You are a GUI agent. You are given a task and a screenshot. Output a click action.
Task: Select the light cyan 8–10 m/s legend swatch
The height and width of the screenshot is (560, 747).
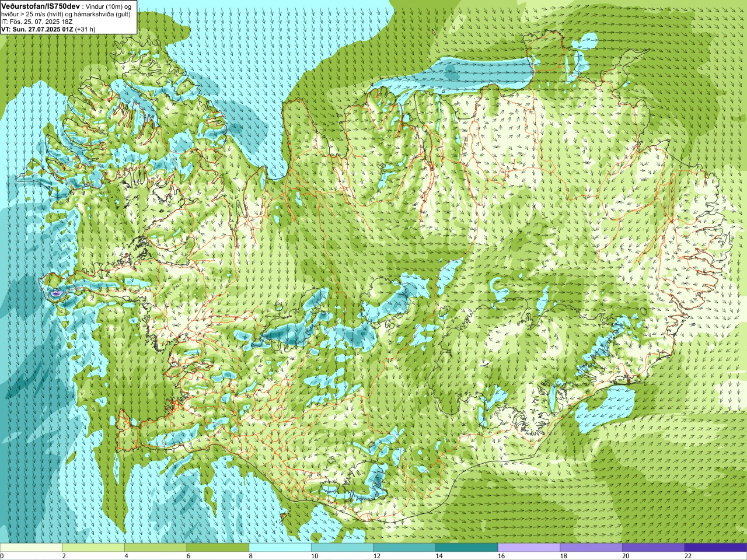[280, 548]
